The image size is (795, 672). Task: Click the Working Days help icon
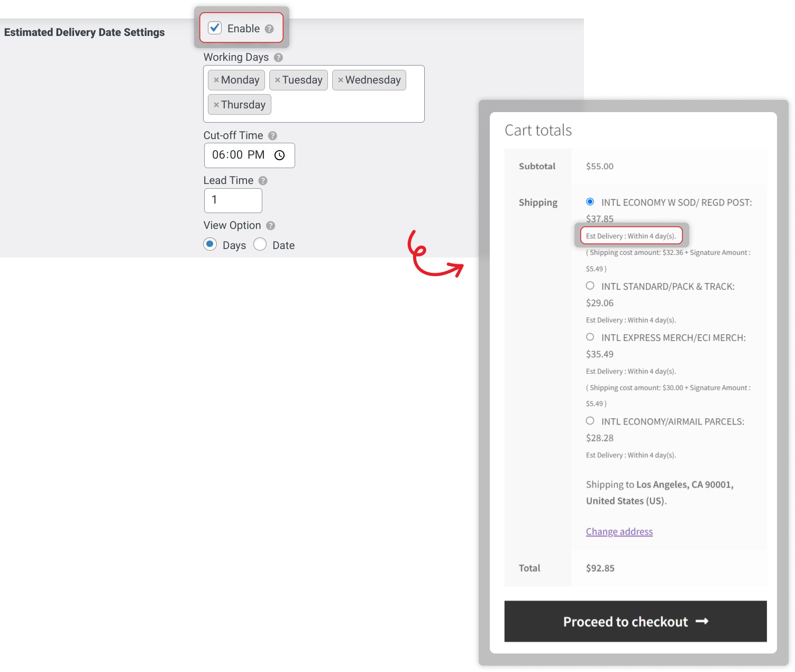279,57
